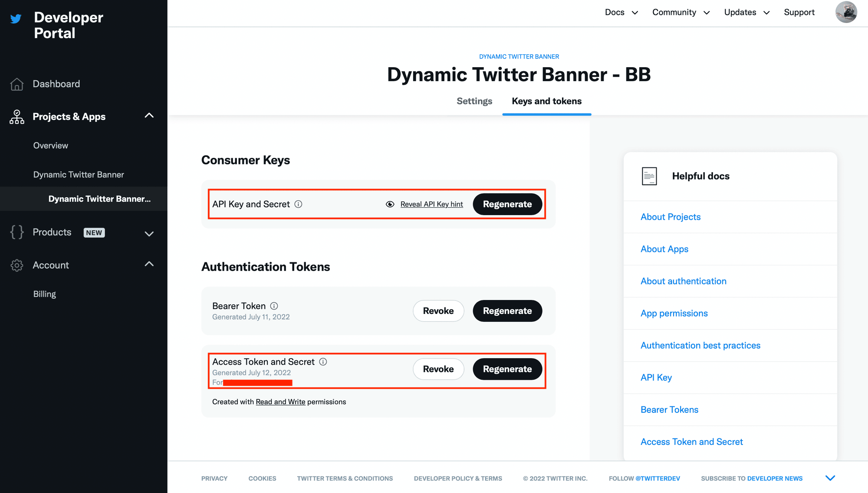Click the eye icon to reveal API Key hint
Viewport: 868px width, 493px height.
click(390, 204)
